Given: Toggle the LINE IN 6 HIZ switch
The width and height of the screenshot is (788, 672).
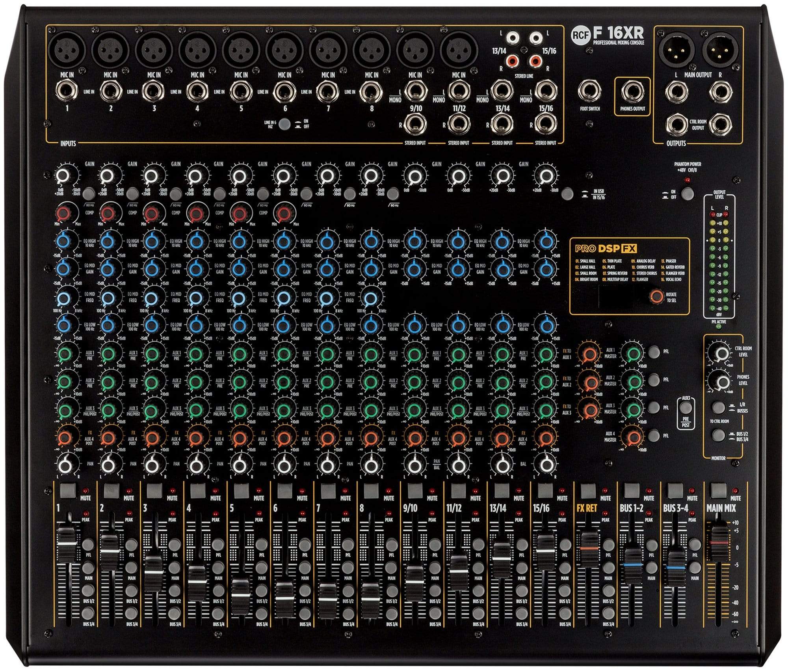Looking at the screenshot, I should tap(285, 123).
